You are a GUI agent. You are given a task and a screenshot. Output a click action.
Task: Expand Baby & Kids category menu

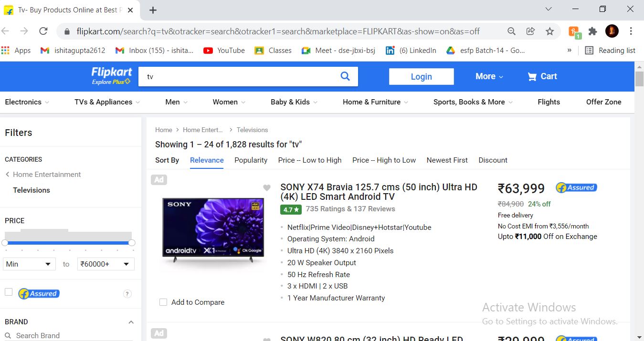[x=295, y=102]
